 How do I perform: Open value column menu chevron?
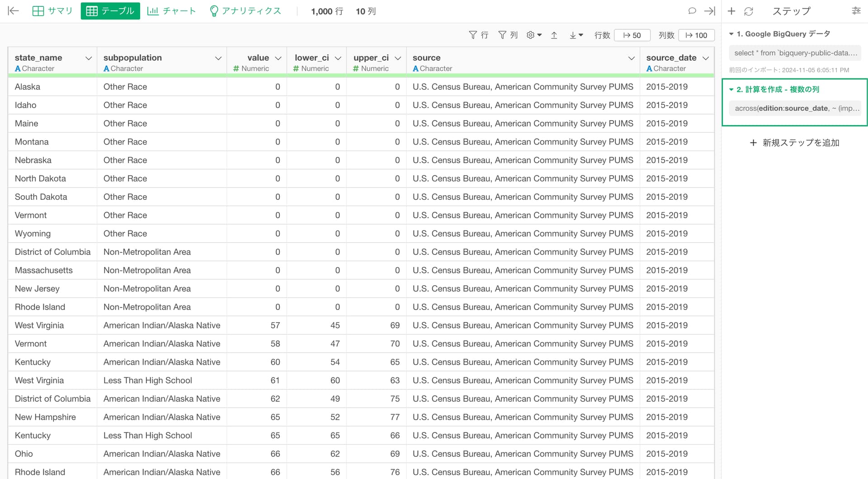[x=278, y=58]
